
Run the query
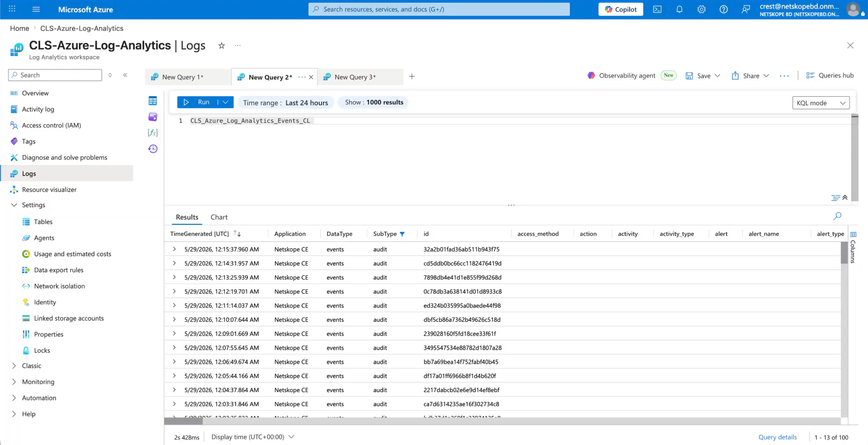click(197, 102)
